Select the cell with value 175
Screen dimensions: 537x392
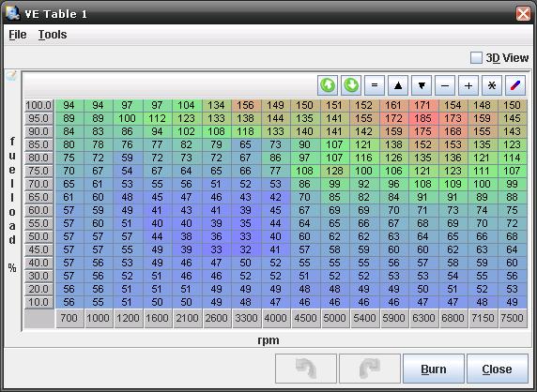tap(423, 131)
